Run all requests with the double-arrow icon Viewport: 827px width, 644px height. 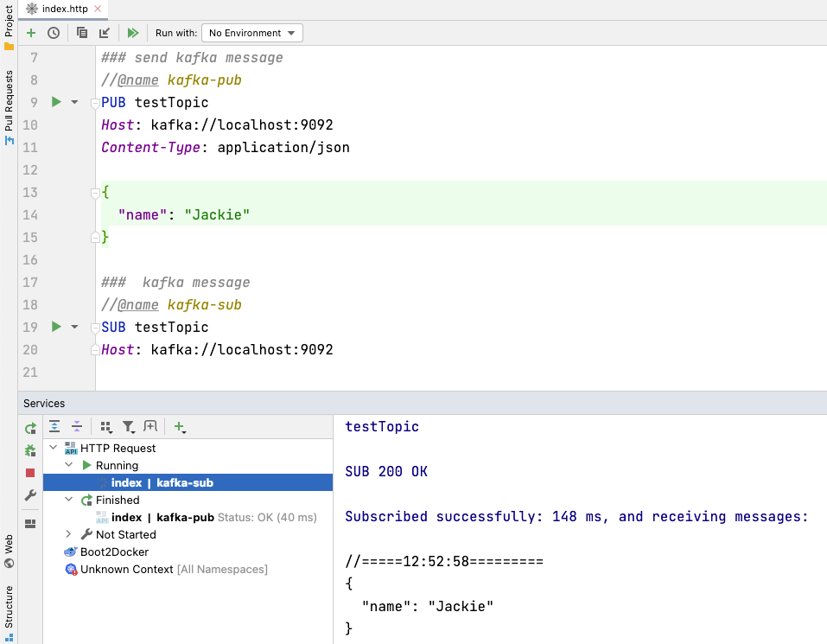point(132,33)
